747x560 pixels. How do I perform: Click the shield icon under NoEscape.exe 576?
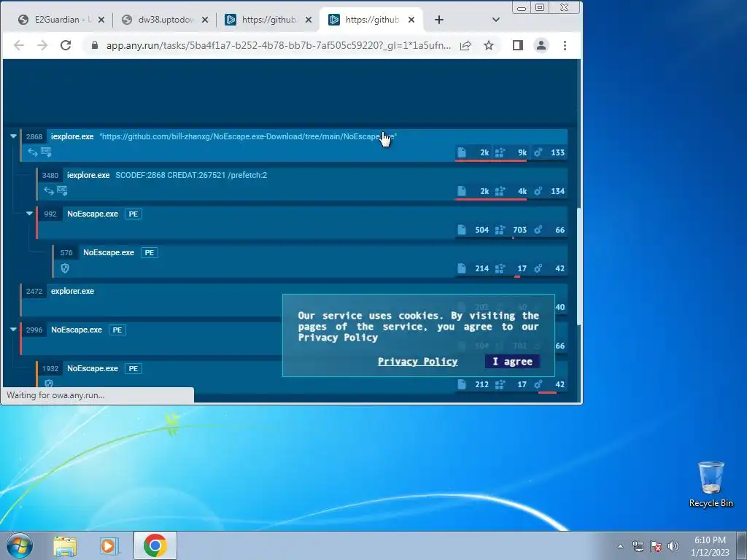pyautogui.click(x=65, y=268)
